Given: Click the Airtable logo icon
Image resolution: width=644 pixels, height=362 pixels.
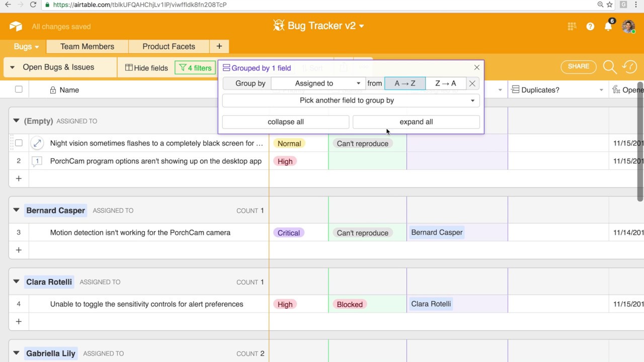Looking at the screenshot, I should click(16, 26).
